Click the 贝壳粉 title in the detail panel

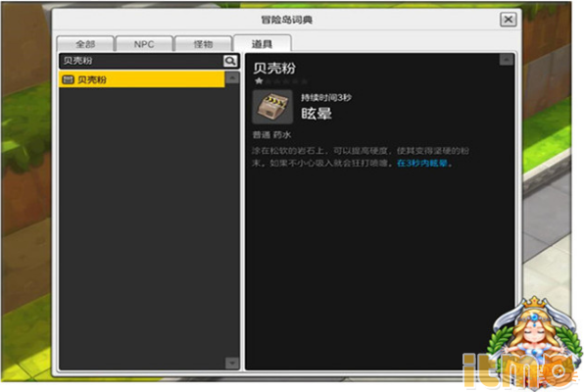click(x=274, y=68)
